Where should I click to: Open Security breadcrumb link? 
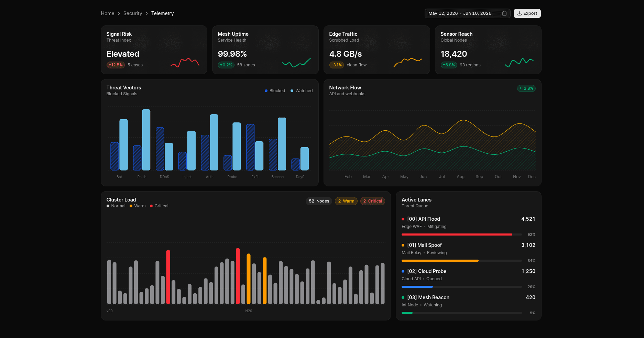click(133, 13)
